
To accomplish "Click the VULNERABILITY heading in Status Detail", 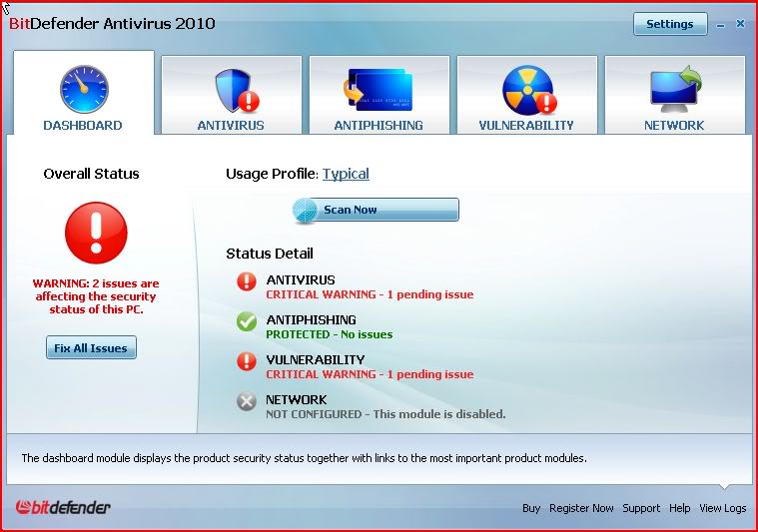I will (x=316, y=360).
